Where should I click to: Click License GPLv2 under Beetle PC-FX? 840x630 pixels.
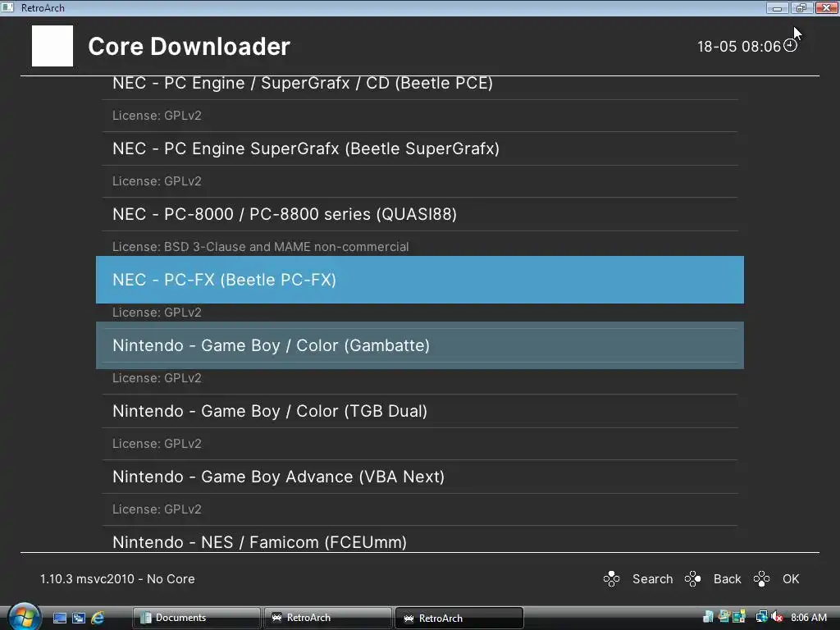157,313
